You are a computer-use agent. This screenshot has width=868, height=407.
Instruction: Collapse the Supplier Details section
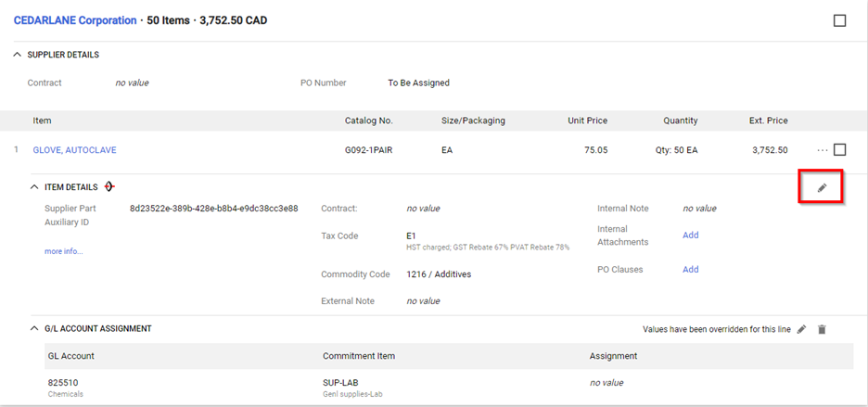(18, 55)
